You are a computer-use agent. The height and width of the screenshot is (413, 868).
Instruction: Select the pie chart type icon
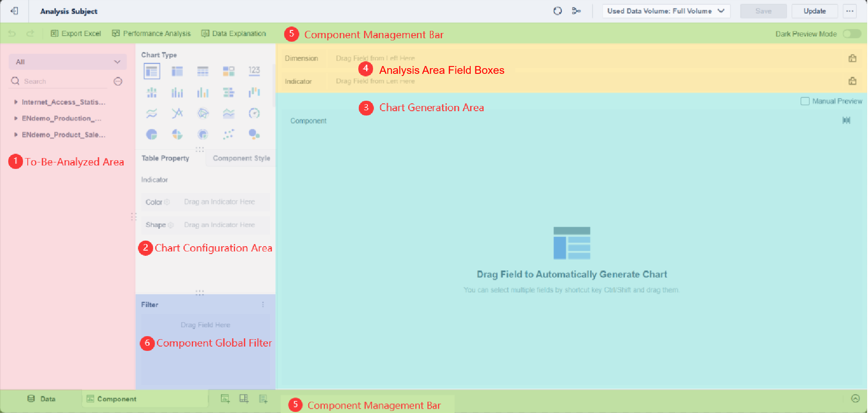click(x=151, y=134)
